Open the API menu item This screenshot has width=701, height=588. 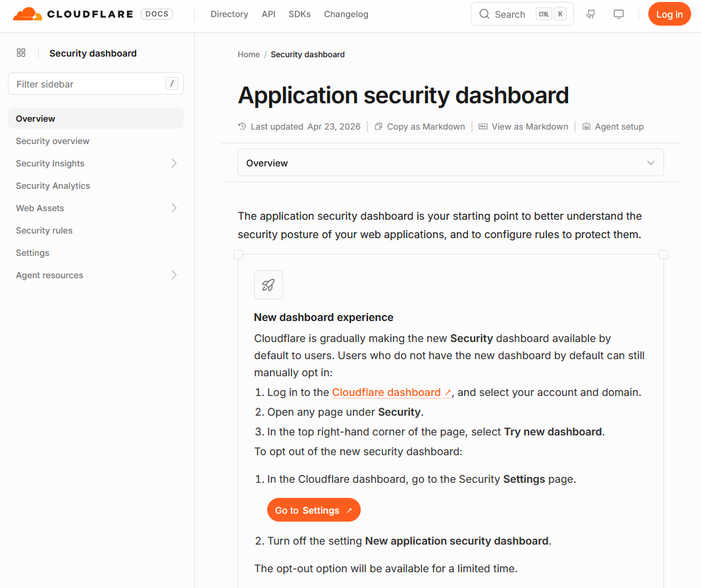(x=269, y=14)
